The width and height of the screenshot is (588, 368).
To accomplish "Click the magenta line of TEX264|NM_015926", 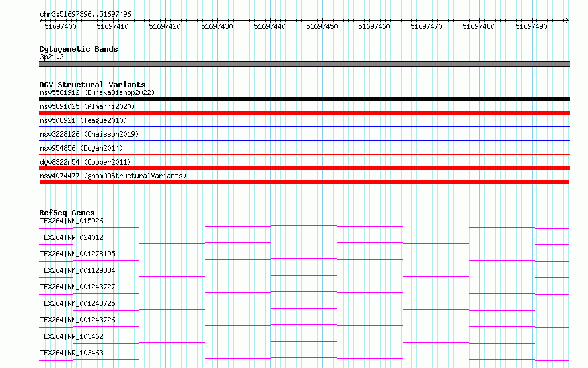I will pos(304,227).
